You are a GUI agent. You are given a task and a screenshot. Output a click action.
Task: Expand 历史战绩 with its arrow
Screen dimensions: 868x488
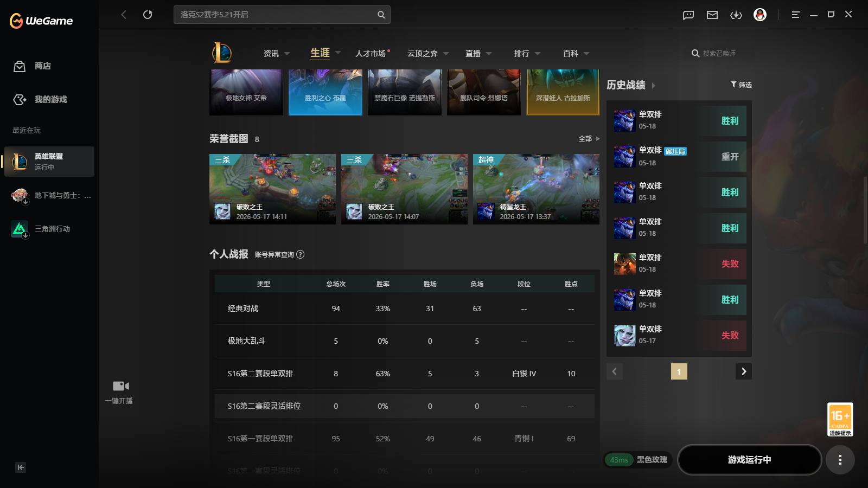click(x=653, y=86)
